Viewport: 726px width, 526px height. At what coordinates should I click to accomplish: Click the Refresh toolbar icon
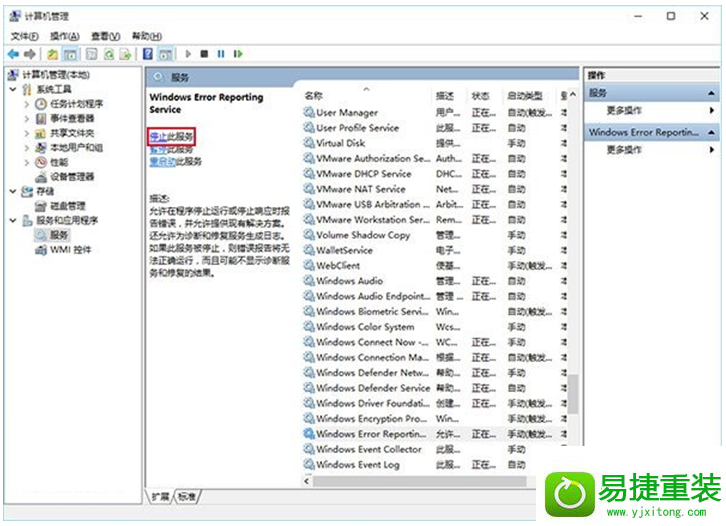click(x=109, y=54)
